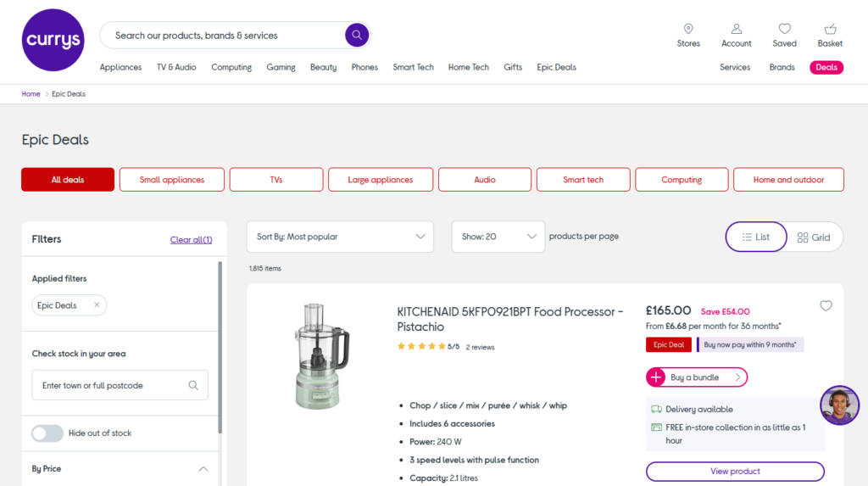Click the 1,815 items count text
The image size is (868, 486).
265,268
